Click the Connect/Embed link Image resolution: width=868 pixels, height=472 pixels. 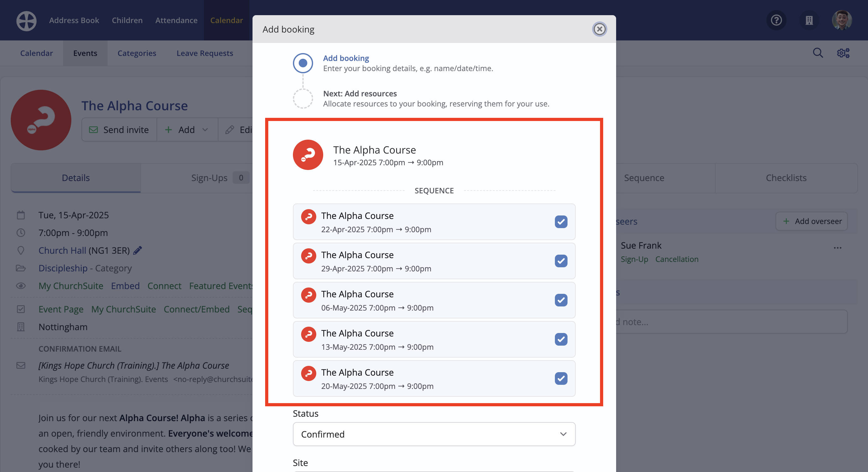click(x=197, y=309)
